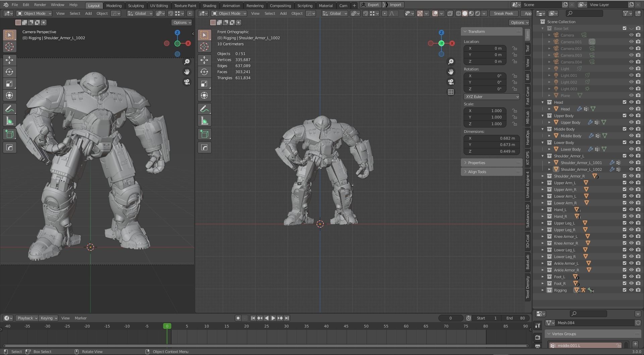The height and width of the screenshot is (355, 644).
Task: Click the green current frame marker at 0
Action: tap(167, 326)
